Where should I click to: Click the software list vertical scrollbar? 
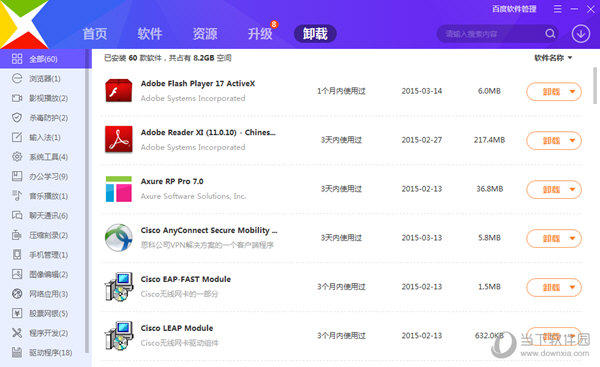(595, 85)
